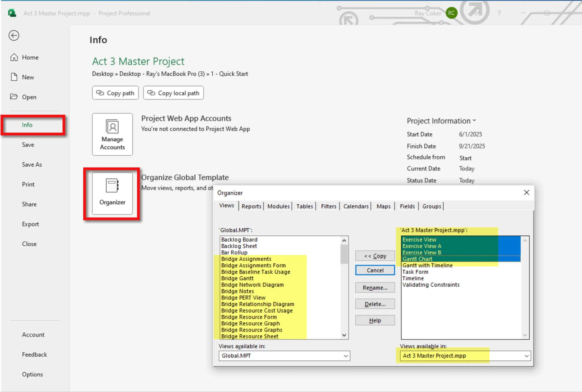Select Gantt with Timeline in project list
This screenshot has width=582, height=392.
(x=427, y=265)
